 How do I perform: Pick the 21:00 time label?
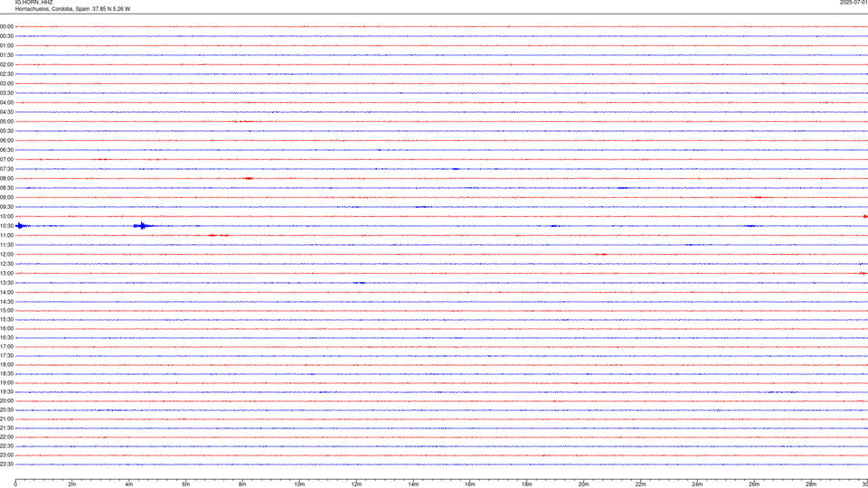6,418
